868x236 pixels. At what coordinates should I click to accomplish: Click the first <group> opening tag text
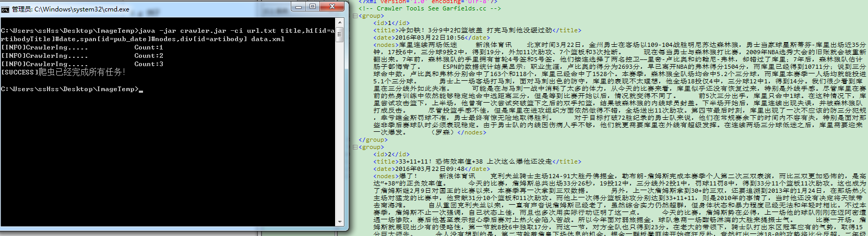click(371, 16)
